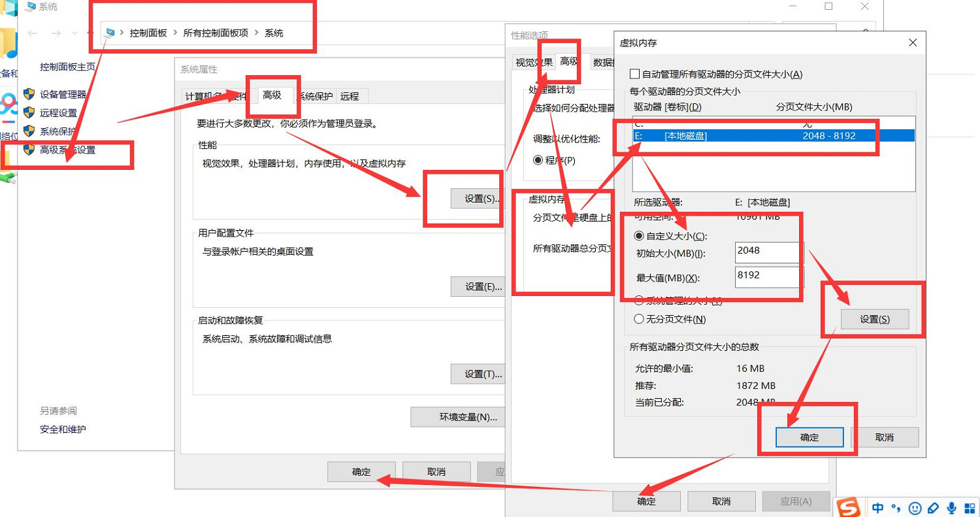Click the back arrow in System window
Viewport: 980px width, 517px height.
(32, 33)
